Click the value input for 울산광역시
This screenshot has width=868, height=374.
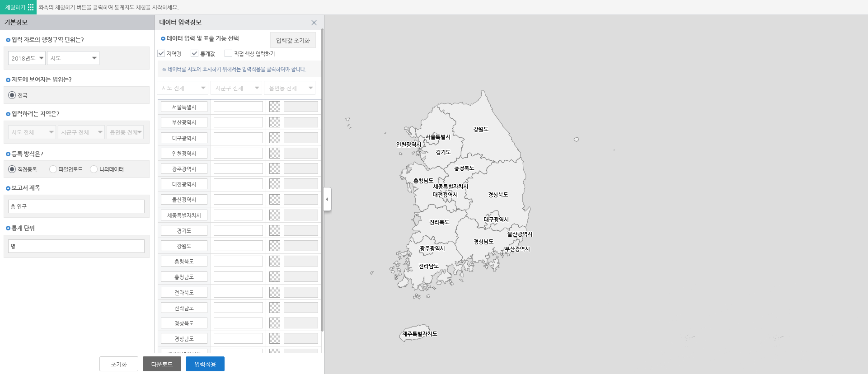tap(238, 199)
